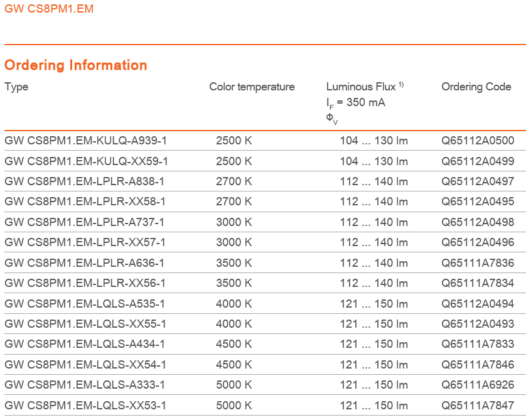Select type GW CS8PM1.EM-LPLR-XX56-1
Screen dimensions: 526x420
pyautogui.click(x=85, y=283)
